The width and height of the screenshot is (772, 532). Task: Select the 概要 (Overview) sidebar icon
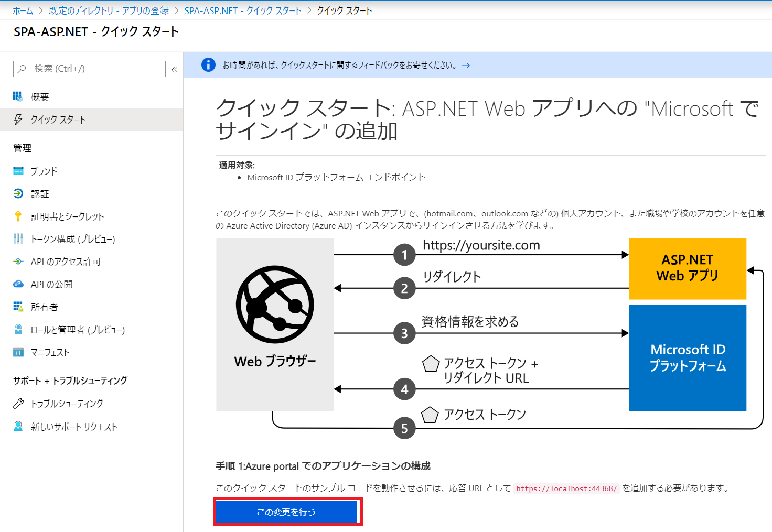[17, 96]
